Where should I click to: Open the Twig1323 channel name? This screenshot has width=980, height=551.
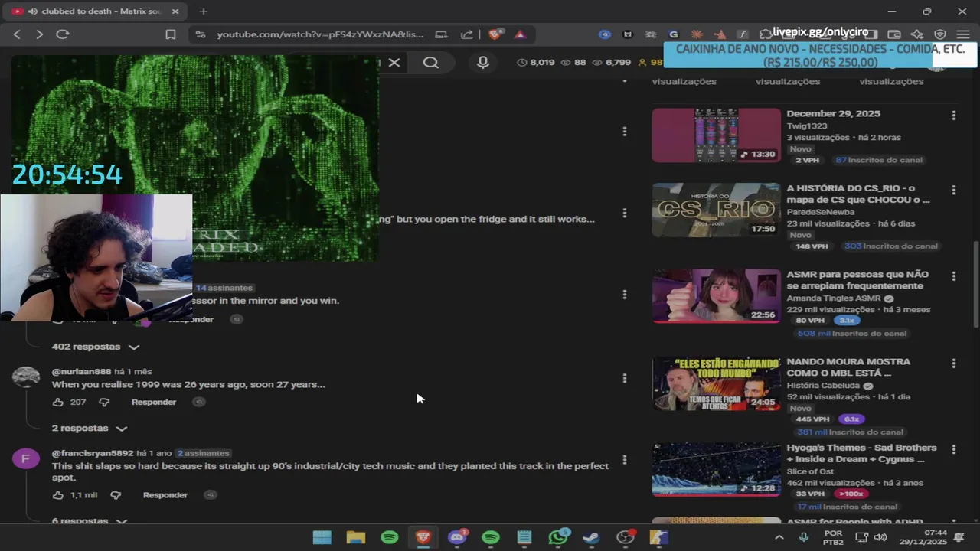tap(807, 126)
